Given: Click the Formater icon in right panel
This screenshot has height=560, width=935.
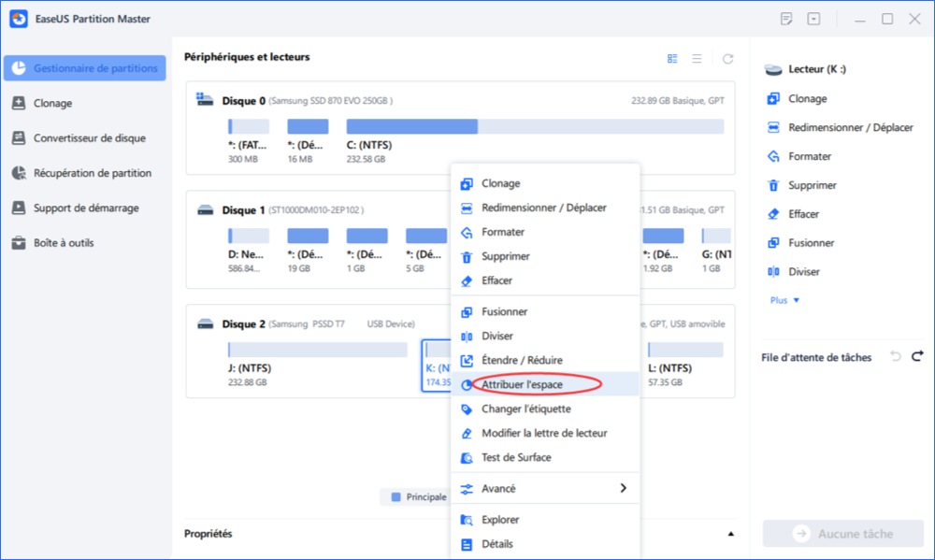Looking at the screenshot, I should [772, 157].
